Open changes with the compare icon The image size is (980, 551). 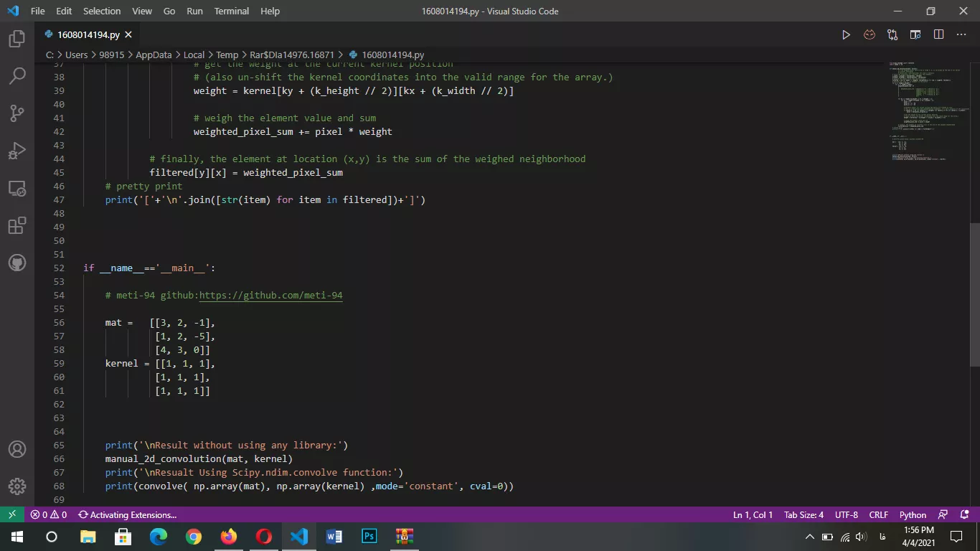coord(892,34)
